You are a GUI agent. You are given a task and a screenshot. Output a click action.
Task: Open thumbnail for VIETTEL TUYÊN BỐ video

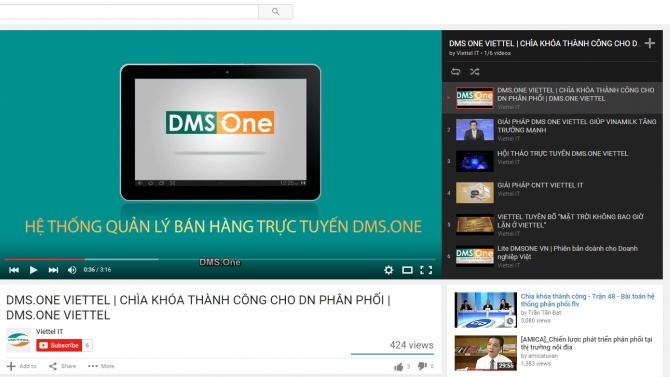click(x=474, y=224)
